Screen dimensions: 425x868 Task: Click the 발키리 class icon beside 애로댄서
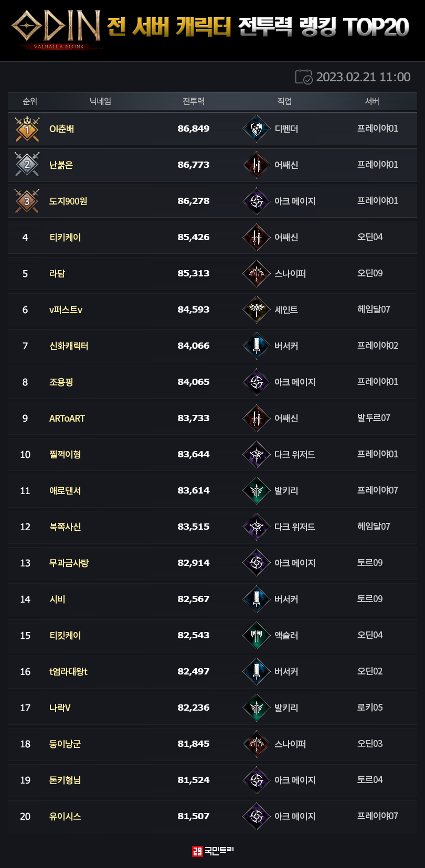click(257, 491)
